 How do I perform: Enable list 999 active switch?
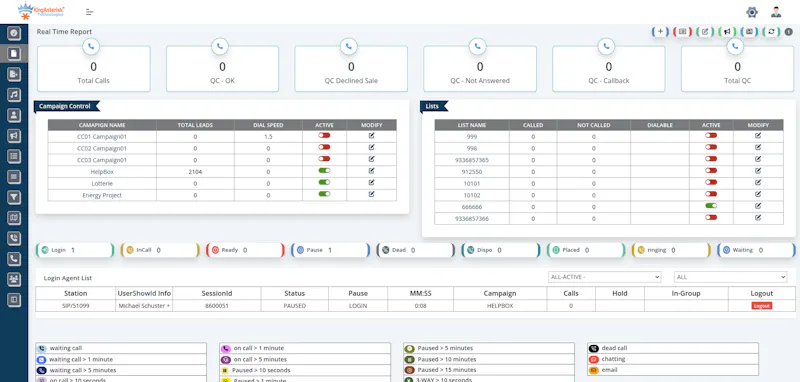(x=711, y=136)
